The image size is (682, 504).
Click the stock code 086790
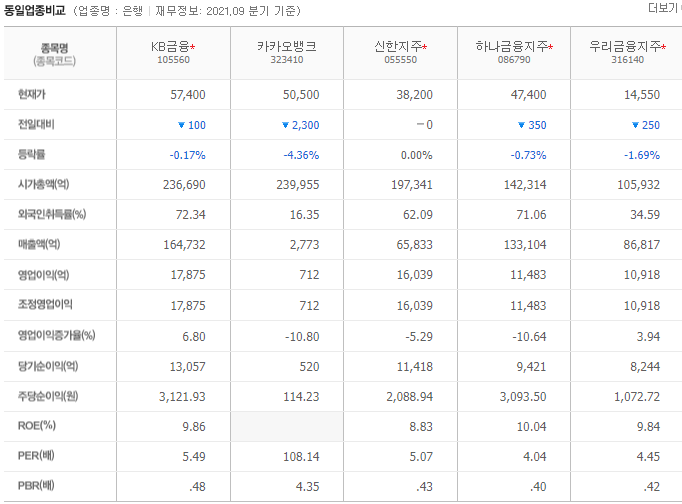514,60
